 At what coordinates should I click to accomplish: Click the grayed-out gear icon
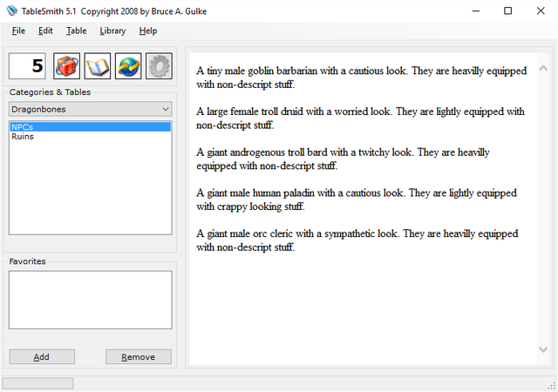pos(159,66)
